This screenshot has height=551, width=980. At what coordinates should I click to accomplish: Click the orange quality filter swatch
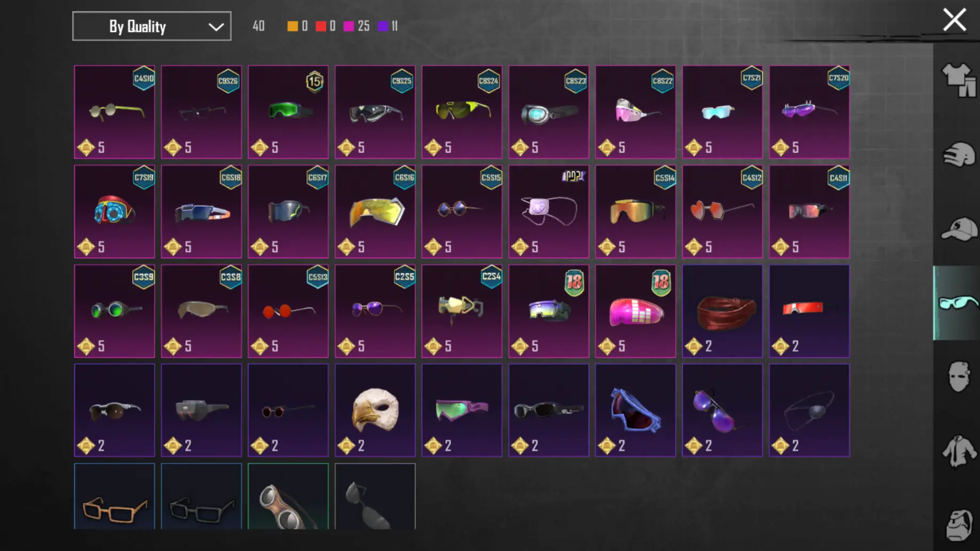click(293, 26)
